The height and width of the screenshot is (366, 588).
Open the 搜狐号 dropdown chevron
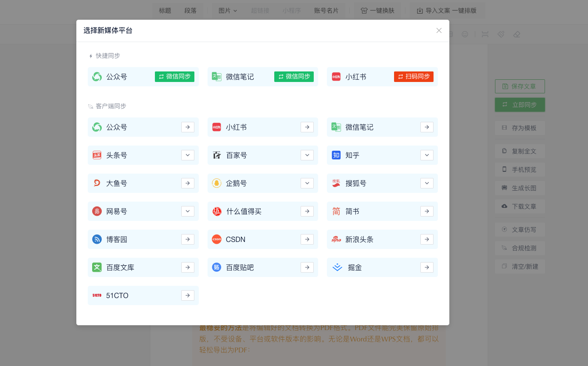pyautogui.click(x=427, y=183)
